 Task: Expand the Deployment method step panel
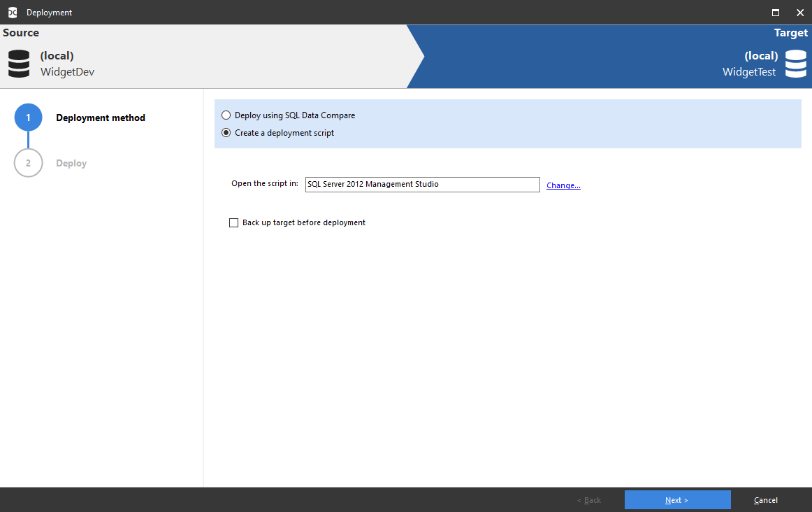tap(100, 118)
